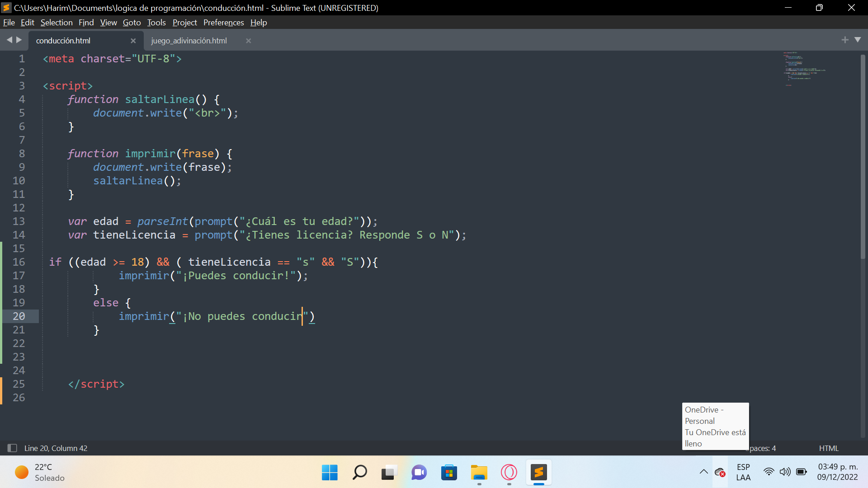Minimize the Sublime Text window
868x488 pixels.
tap(788, 8)
